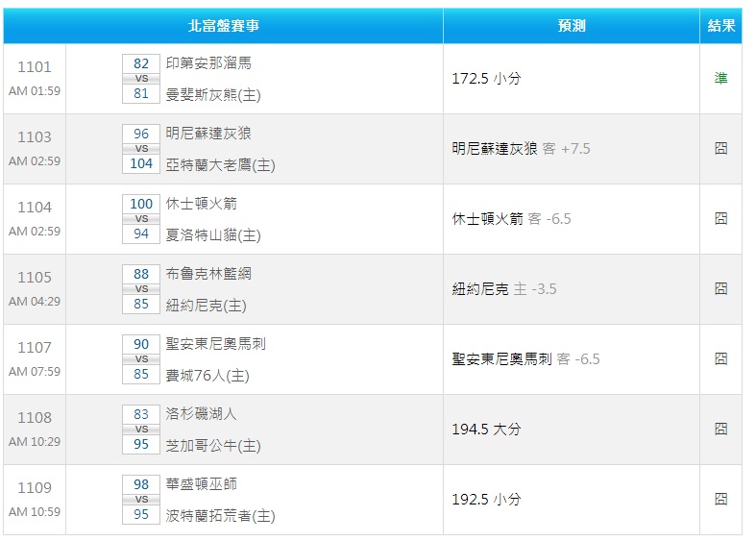Image resolution: width=756 pixels, height=541 pixels.
Task: Click team name 洛杉磯湖人
Action: click(201, 414)
